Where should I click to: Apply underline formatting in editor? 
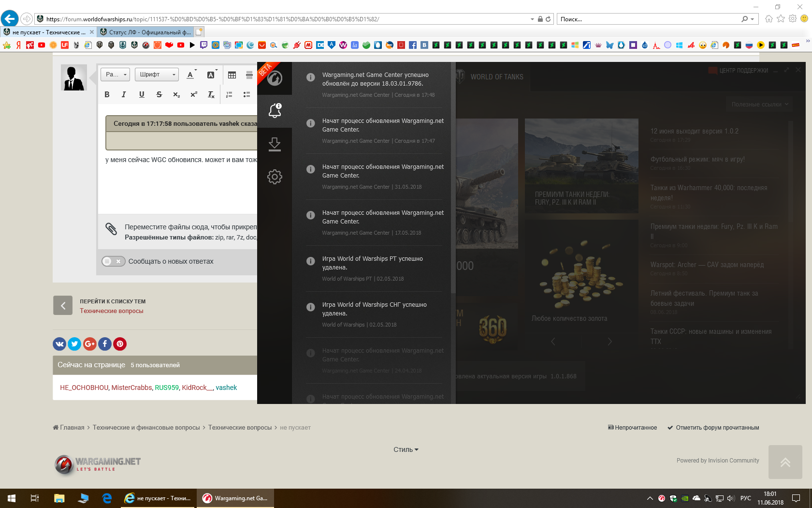click(142, 94)
